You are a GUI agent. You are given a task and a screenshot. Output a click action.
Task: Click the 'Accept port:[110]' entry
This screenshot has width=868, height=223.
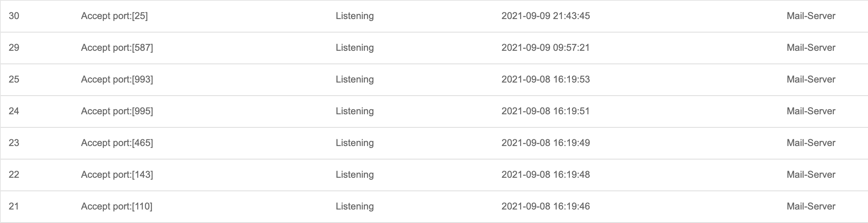tap(117, 206)
